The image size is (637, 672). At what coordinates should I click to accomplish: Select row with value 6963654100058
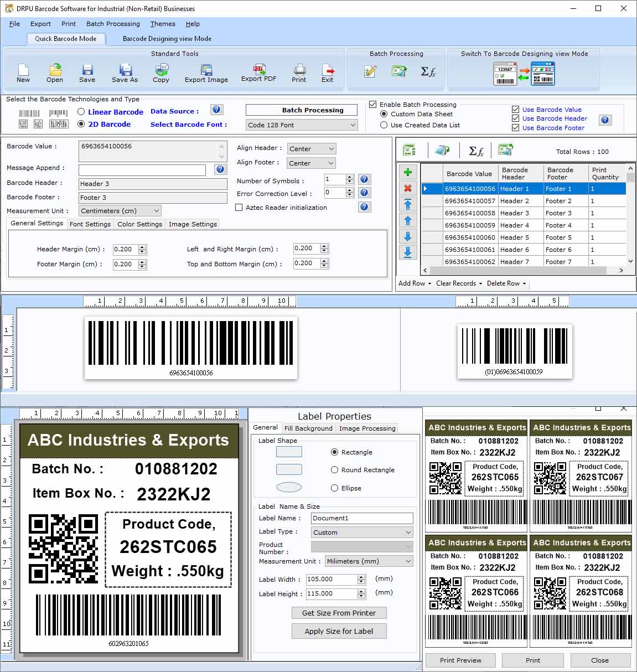click(523, 213)
